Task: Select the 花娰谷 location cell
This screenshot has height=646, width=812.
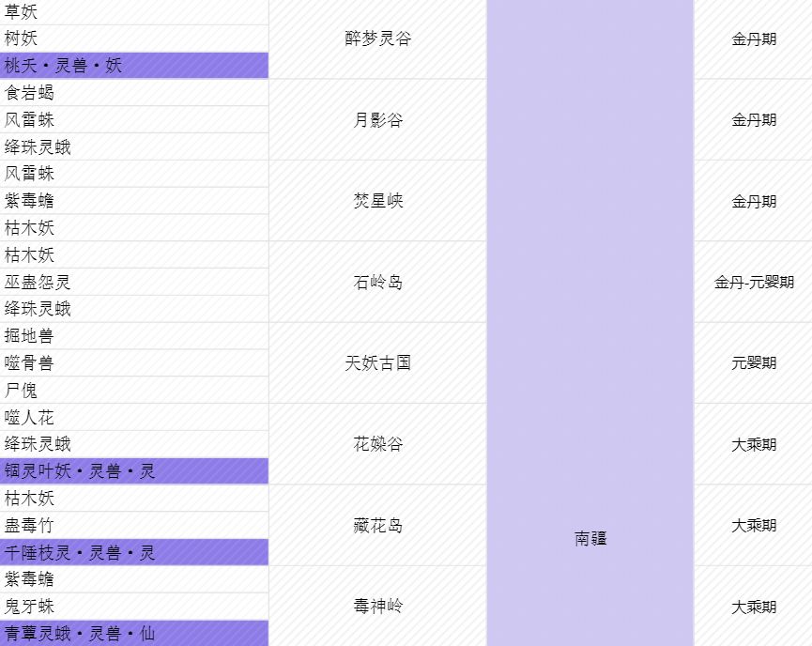Action: (x=378, y=444)
